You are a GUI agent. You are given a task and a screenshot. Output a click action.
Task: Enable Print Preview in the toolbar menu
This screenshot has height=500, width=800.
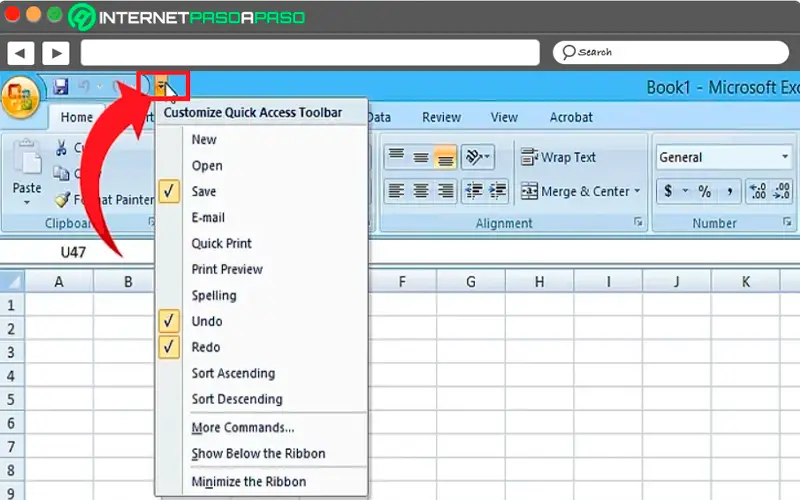point(227,269)
